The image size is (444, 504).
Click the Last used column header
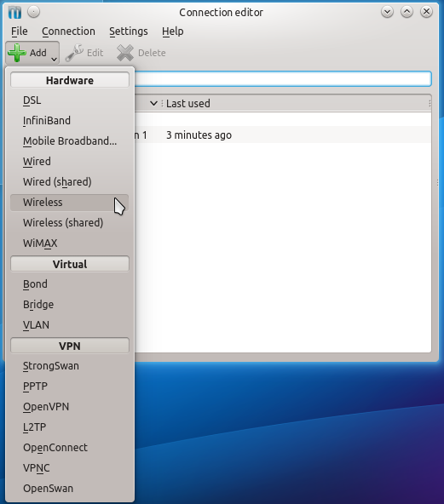coord(296,104)
